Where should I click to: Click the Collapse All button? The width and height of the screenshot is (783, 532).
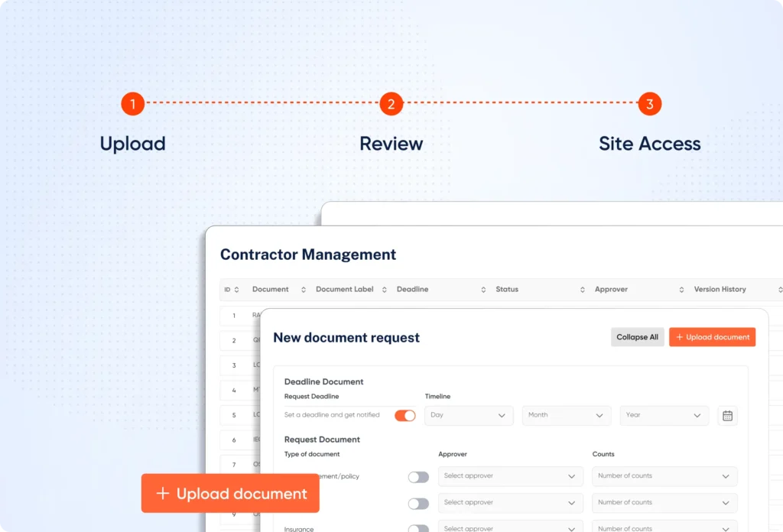pyautogui.click(x=637, y=336)
